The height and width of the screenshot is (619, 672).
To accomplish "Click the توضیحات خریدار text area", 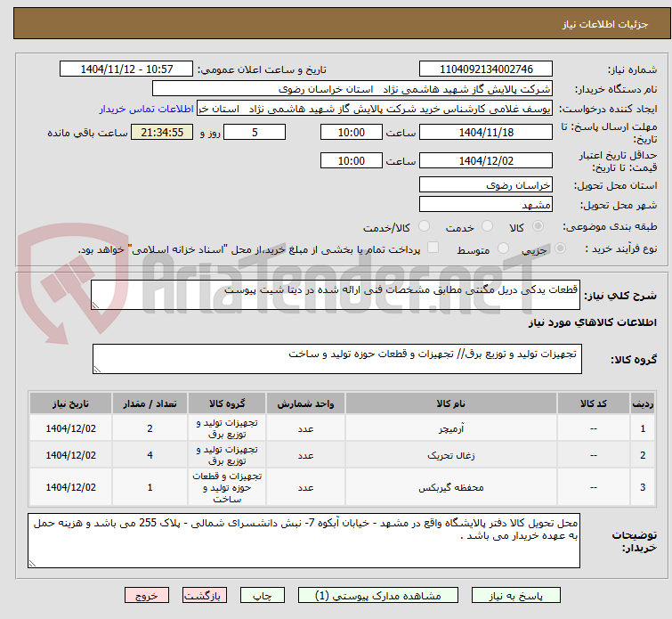I will click(x=304, y=541).
